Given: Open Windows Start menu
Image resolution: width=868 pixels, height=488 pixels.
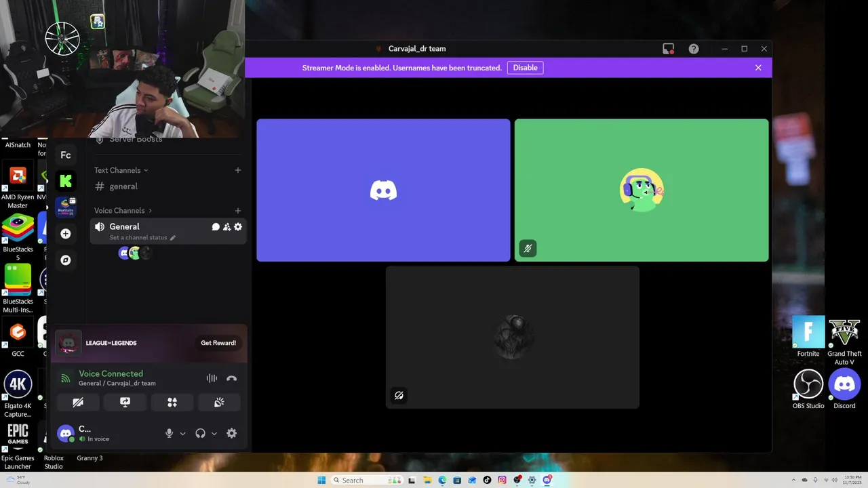Looking at the screenshot, I should coord(322,480).
